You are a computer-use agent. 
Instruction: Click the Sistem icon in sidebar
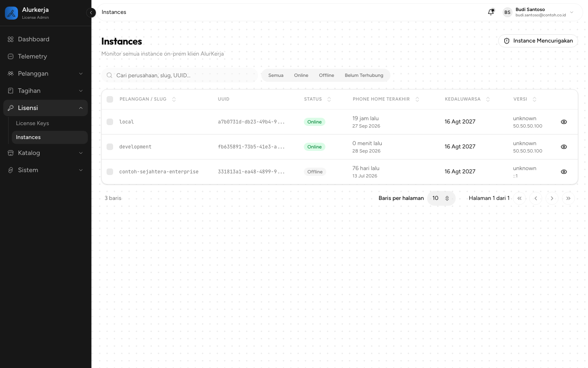point(11,170)
